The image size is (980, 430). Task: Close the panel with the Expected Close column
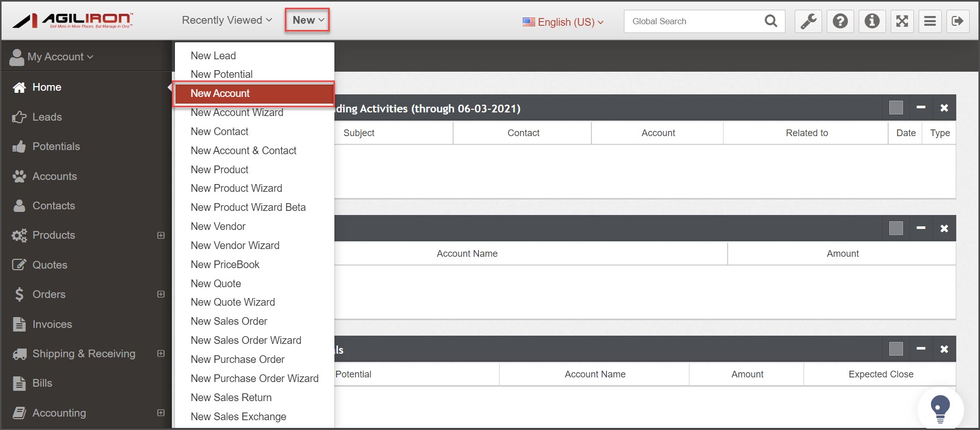(x=944, y=349)
